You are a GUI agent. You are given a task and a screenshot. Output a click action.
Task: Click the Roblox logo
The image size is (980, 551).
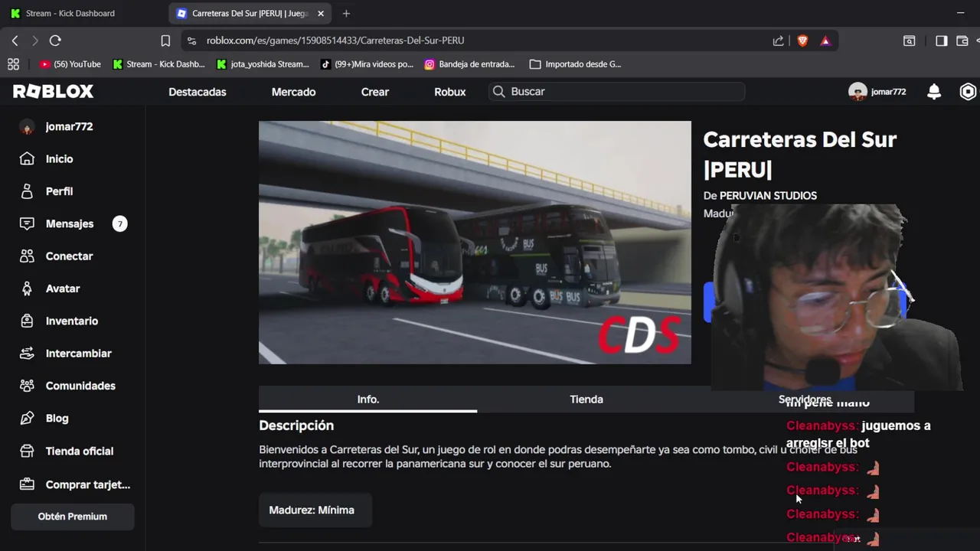[53, 92]
